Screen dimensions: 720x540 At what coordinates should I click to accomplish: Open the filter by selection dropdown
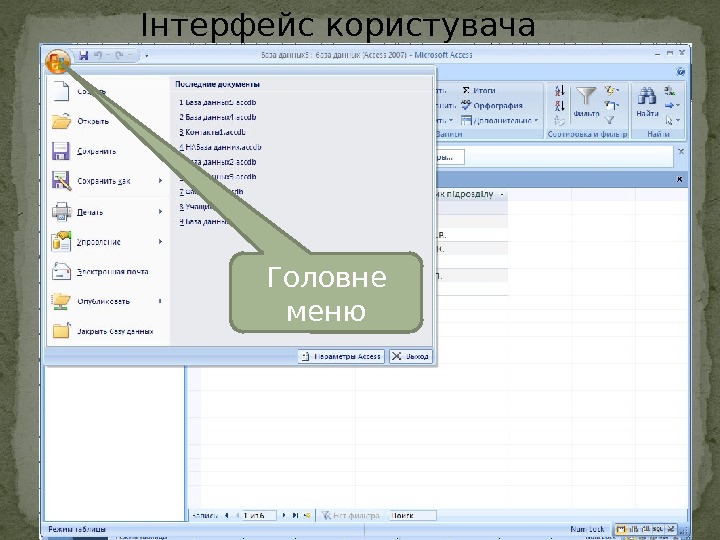tap(612, 90)
